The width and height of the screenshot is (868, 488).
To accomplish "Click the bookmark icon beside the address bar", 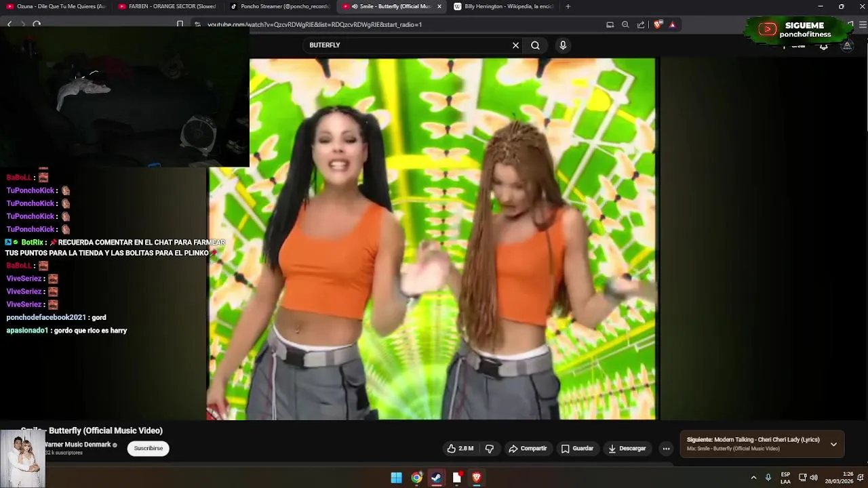I will (180, 24).
